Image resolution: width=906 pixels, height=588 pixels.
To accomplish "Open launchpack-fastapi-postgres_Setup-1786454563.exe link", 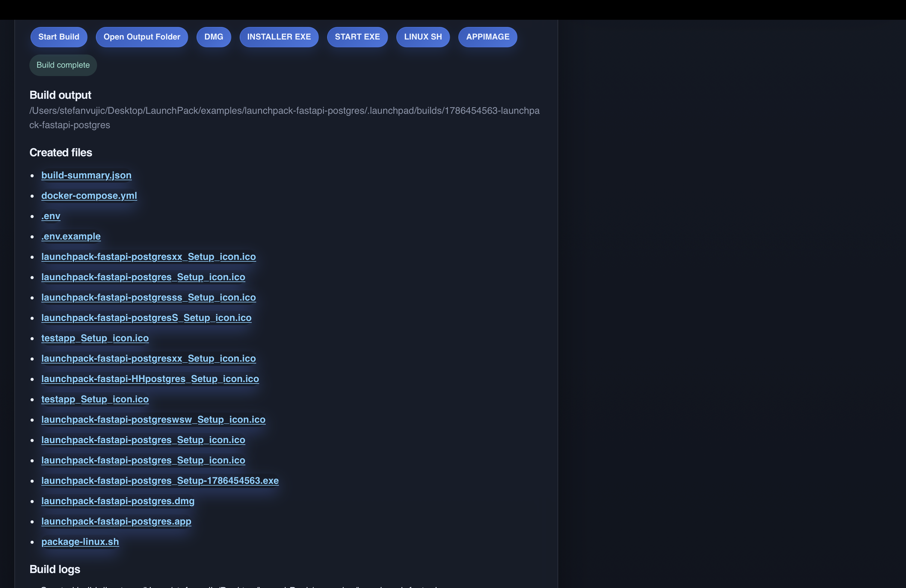I will click(160, 480).
